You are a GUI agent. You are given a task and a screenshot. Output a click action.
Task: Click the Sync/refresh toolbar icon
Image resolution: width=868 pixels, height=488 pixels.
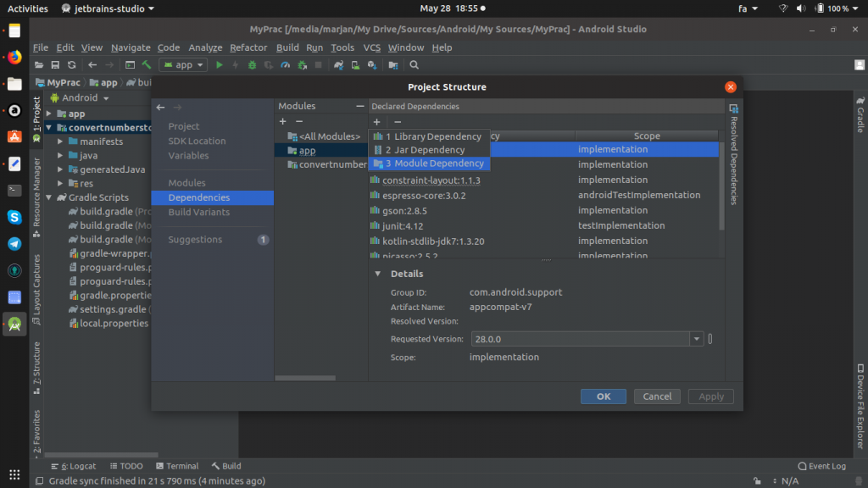coord(71,65)
